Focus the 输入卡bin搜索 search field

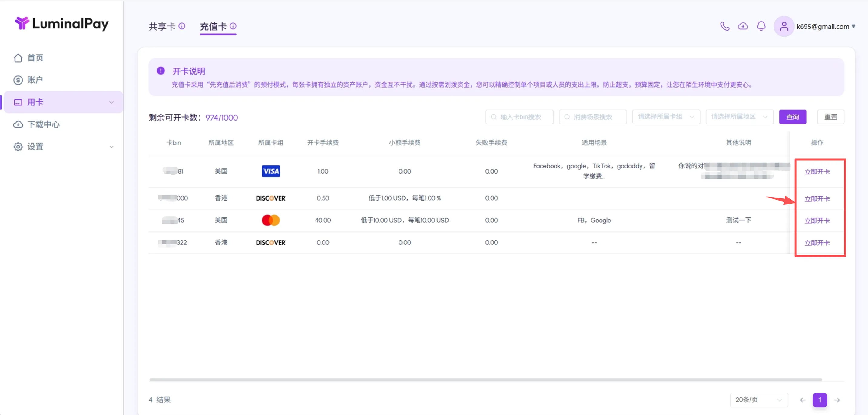(x=519, y=117)
